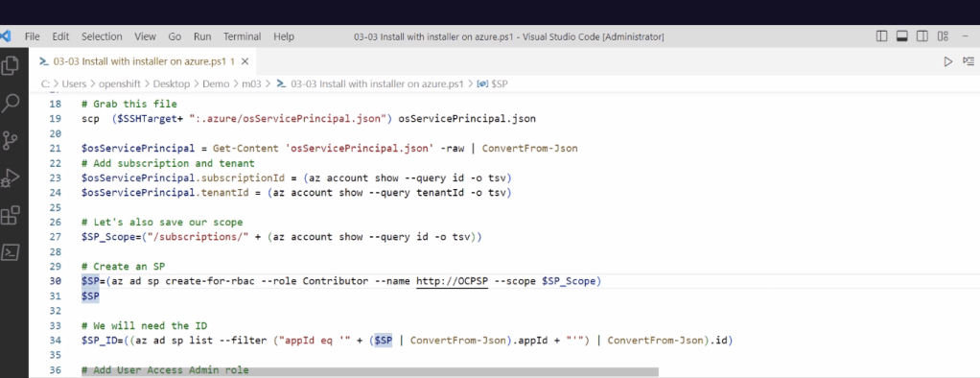Click the comment "# Let's also save our scope"
Image resolution: width=980 pixels, height=378 pixels.
[162, 223]
